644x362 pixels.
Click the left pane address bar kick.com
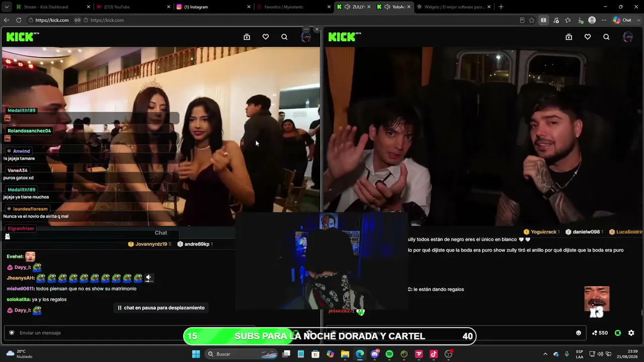pyautogui.click(x=52, y=20)
